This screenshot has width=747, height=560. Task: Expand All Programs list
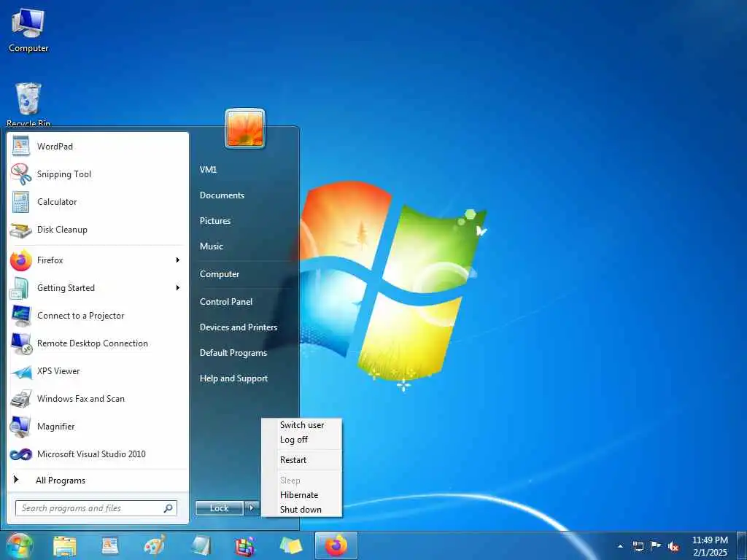coord(98,480)
